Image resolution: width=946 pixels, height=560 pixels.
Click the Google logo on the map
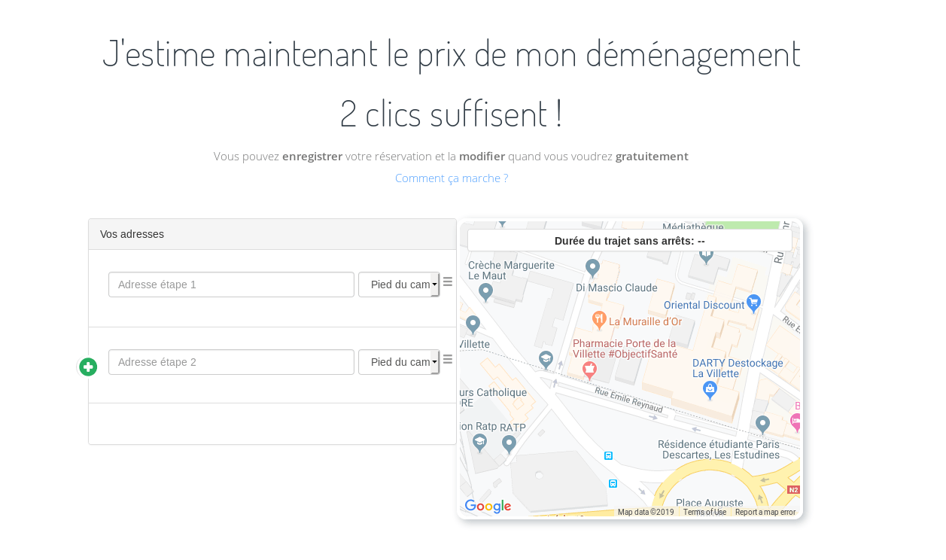[x=488, y=507]
